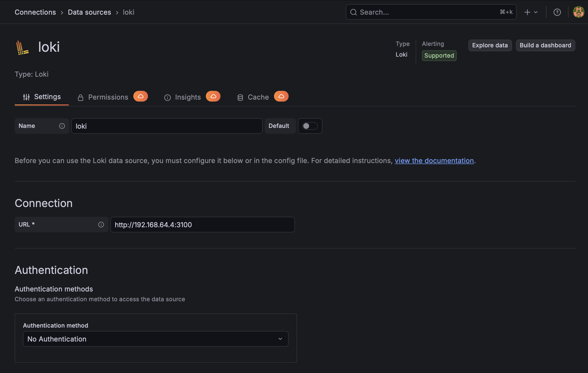
Task: Switch to the Settings tab
Action: click(x=42, y=97)
